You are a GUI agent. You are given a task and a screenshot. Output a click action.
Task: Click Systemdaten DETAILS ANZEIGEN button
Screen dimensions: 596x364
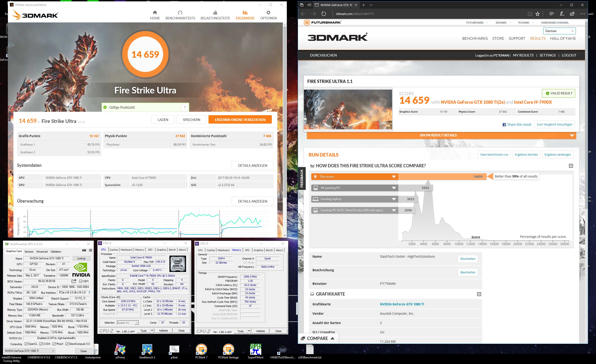coord(252,165)
